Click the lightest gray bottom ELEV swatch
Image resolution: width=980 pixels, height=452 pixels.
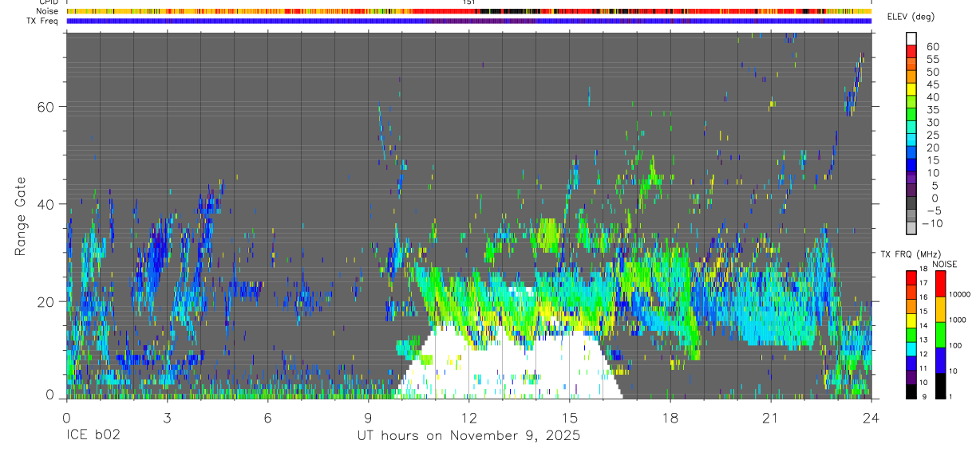click(x=911, y=227)
